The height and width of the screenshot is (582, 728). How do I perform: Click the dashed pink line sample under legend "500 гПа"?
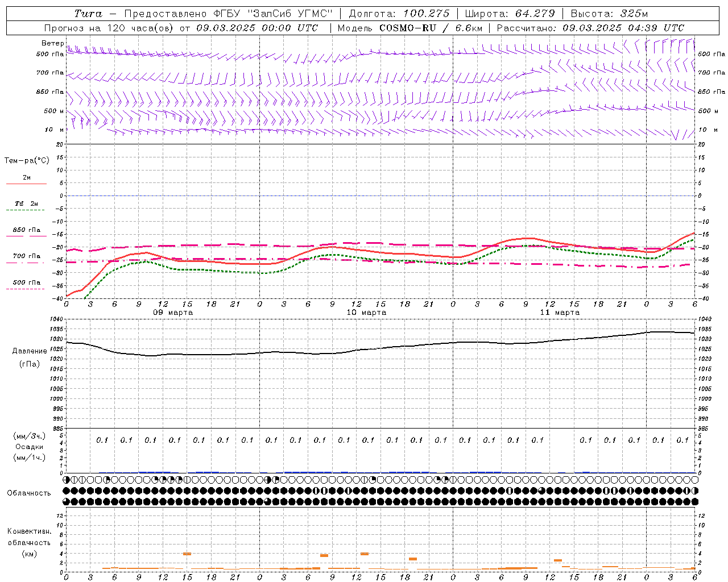[x=26, y=289]
